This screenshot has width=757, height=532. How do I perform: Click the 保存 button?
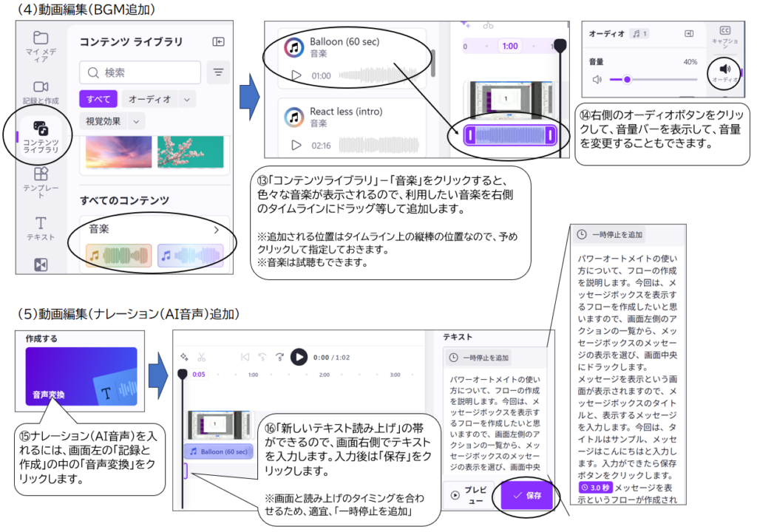(x=526, y=496)
